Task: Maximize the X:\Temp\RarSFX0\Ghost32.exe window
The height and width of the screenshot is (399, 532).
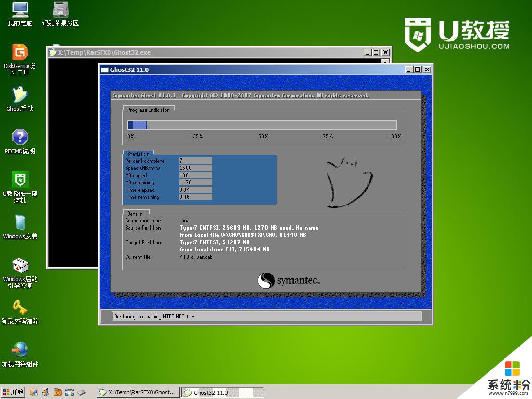Action: (376, 52)
